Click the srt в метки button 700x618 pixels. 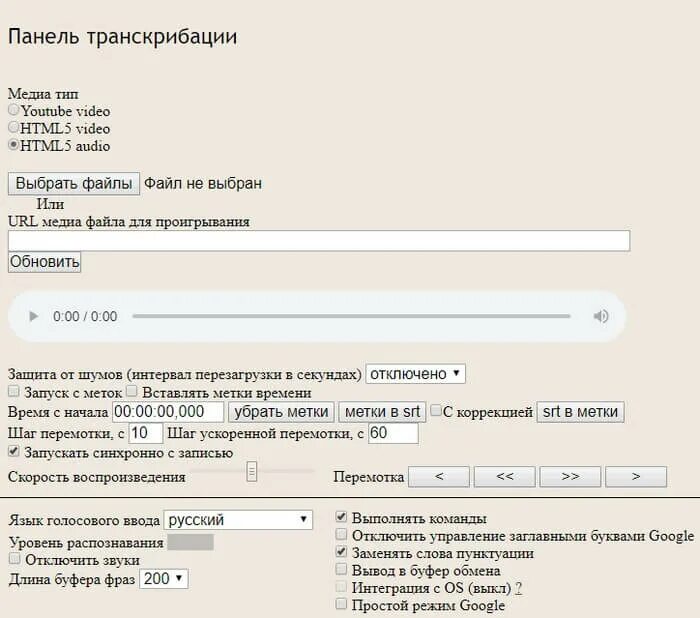pyautogui.click(x=580, y=412)
